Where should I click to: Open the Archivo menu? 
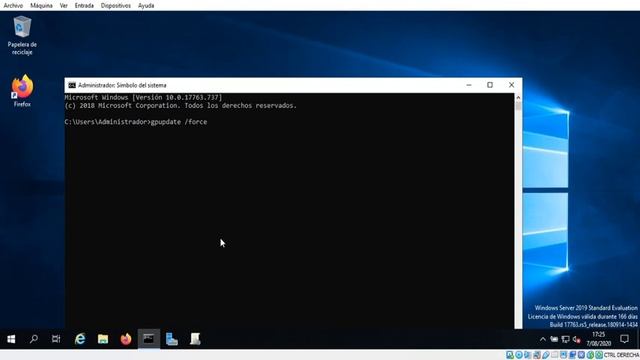point(13,6)
